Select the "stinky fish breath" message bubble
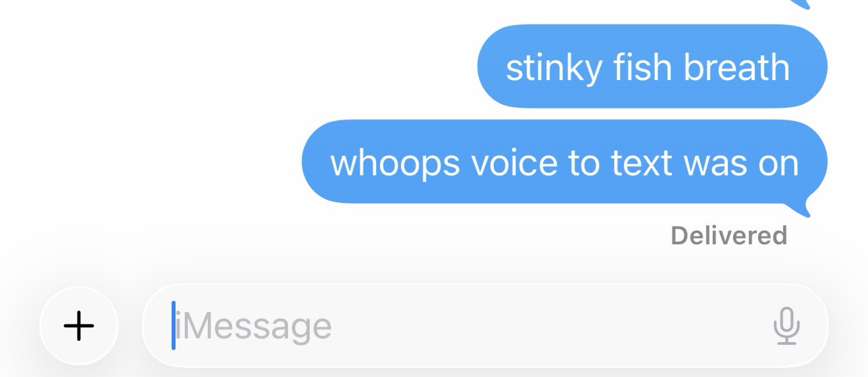Image resolution: width=868 pixels, height=377 pixels. coord(652,66)
